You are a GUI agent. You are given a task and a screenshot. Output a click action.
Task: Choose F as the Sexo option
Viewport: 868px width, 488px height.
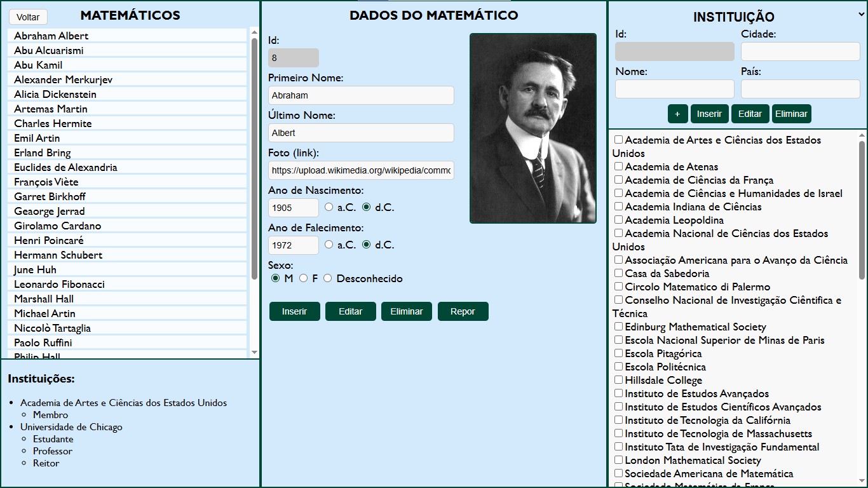coord(304,278)
